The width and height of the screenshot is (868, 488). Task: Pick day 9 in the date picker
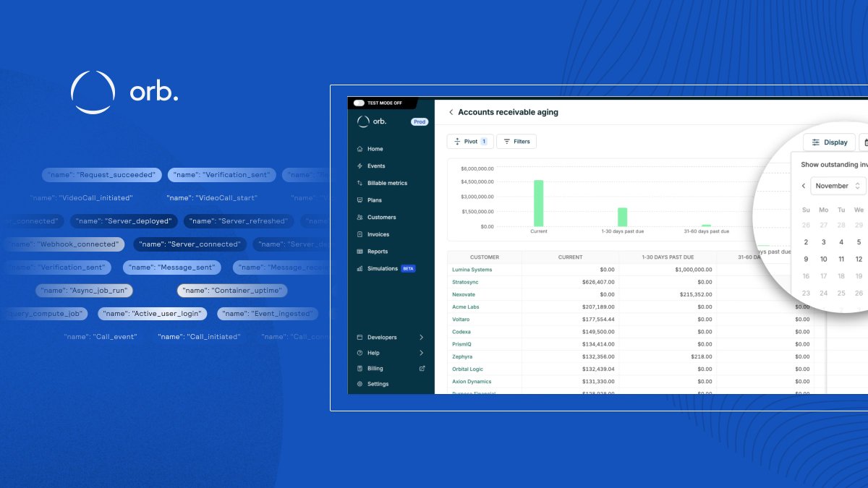tap(806, 259)
